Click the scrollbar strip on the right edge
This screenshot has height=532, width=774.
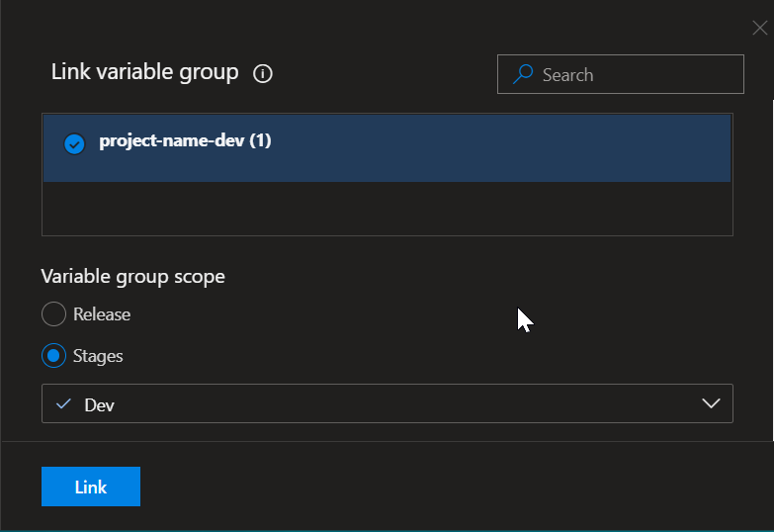(771, 267)
